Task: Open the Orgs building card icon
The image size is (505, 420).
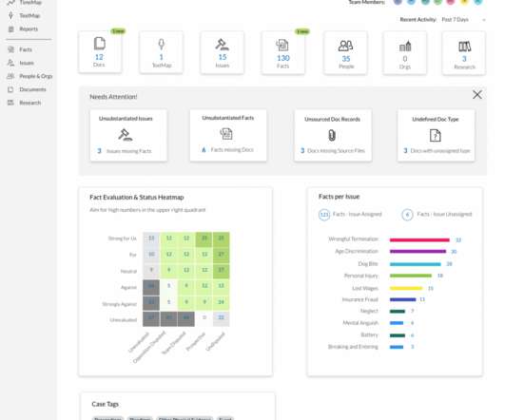Action: pyautogui.click(x=405, y=47)
